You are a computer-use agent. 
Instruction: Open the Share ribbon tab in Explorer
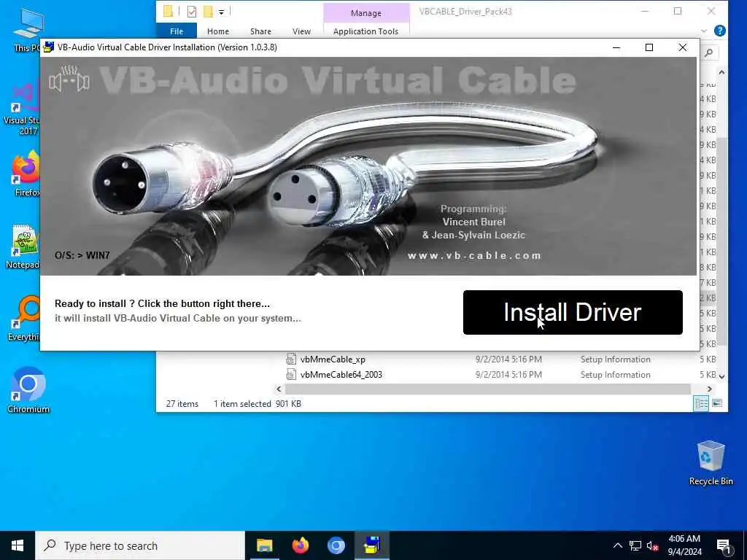pos(260,31)
